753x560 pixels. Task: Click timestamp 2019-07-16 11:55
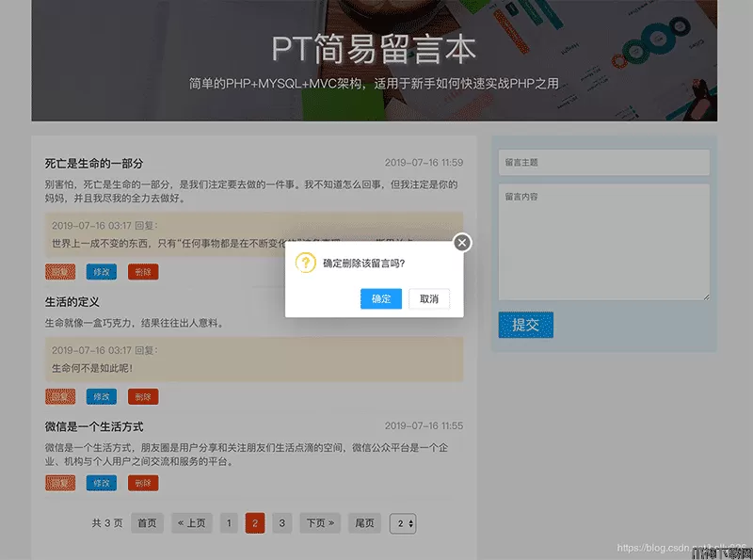425,426
